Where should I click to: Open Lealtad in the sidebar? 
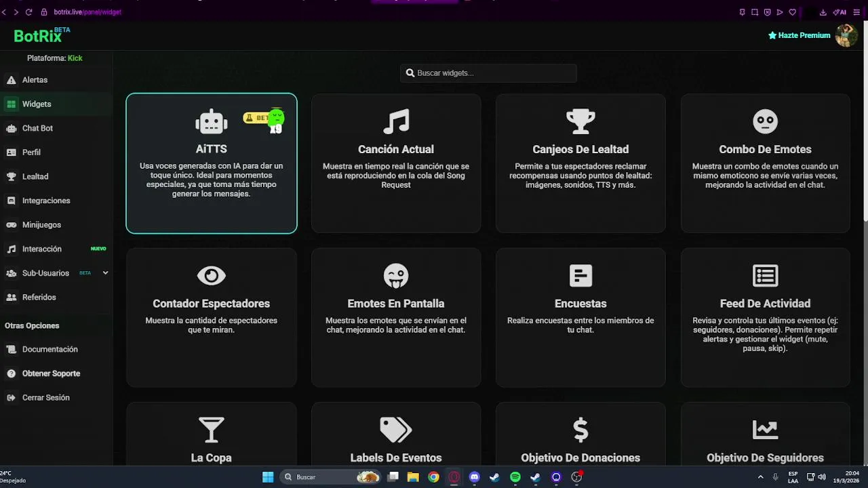(x=56, y=177)
